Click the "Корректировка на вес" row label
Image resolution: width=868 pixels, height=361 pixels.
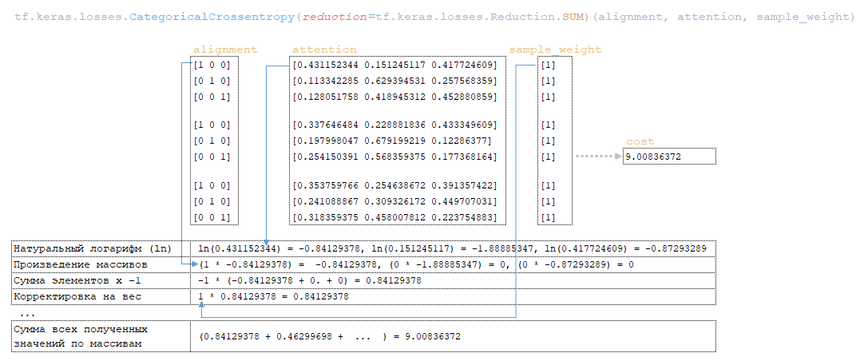pos(78,297)
